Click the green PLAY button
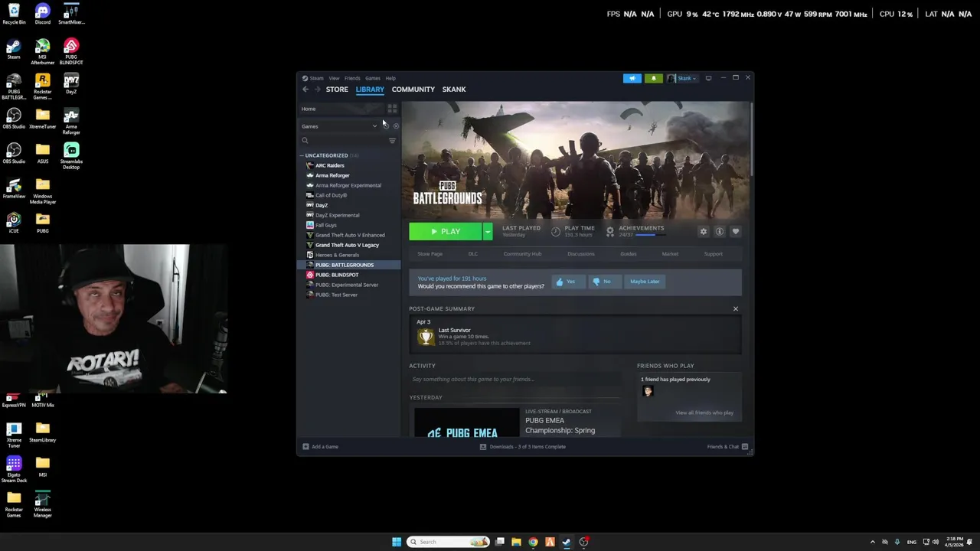The image size is (980, 551). point(446,231)
